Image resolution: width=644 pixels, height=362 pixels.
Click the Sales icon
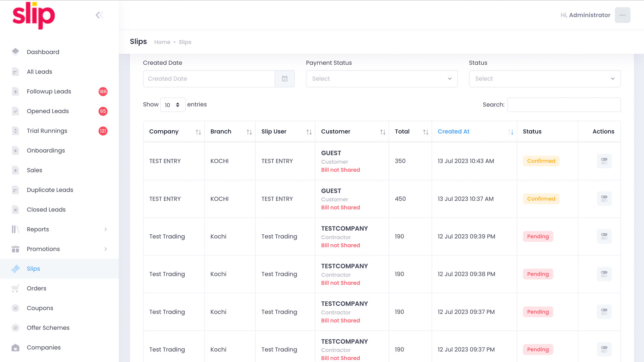[x=15, y=170]
